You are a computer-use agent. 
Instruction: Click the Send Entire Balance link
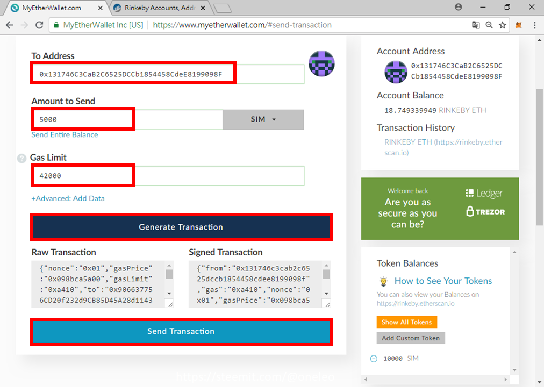tap(65, 134)
